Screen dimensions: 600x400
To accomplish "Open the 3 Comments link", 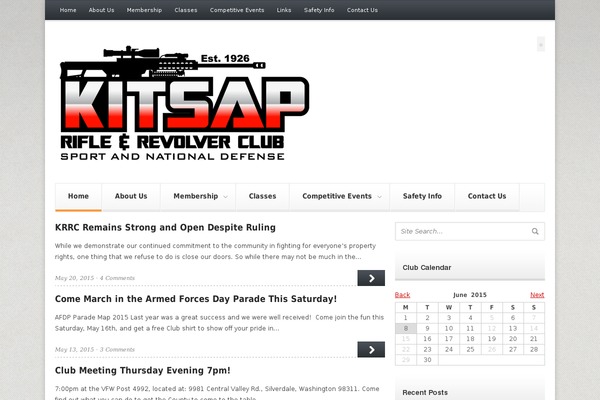I will pos(117,349).
